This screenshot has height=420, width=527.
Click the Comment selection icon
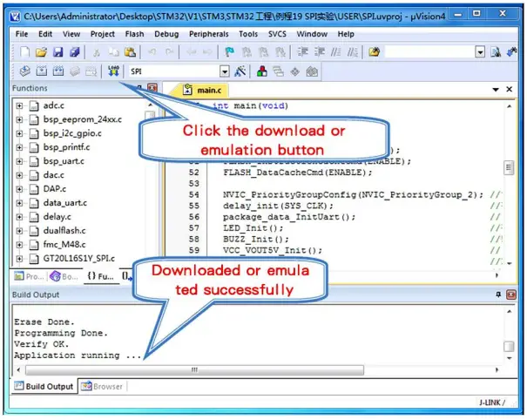click(x=335, y=52)
